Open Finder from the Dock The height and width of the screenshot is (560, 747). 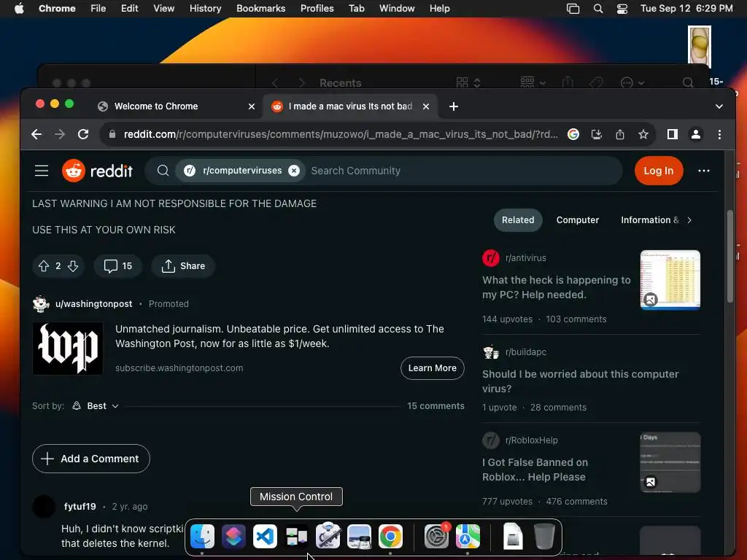[x=202, y=536]
